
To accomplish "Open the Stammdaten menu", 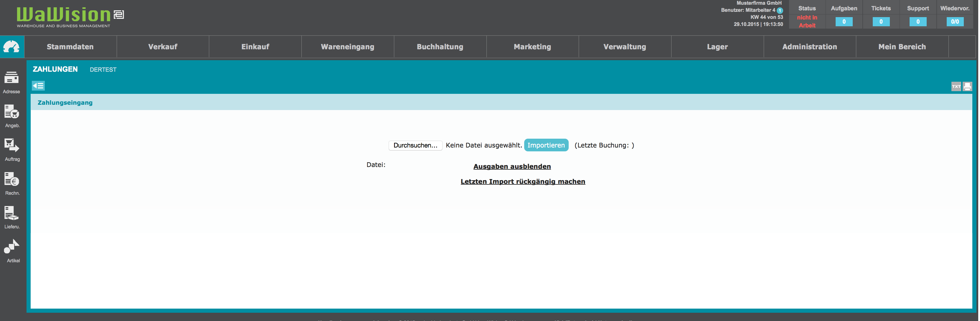I will pyautogui.click(x=70, y=47).
